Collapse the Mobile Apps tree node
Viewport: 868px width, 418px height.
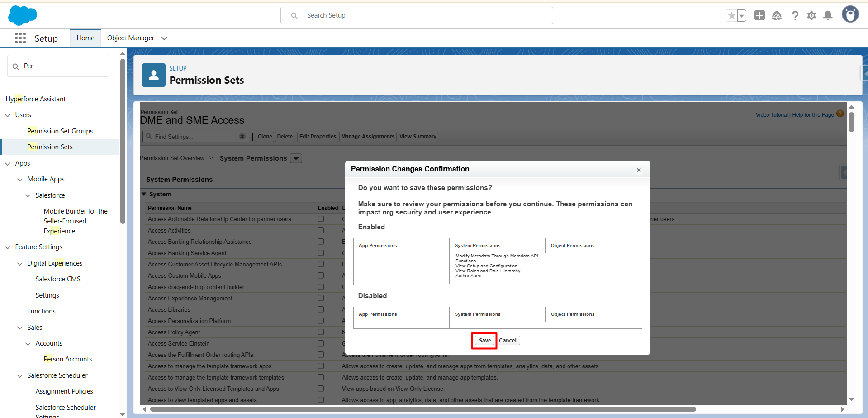click(20, 180)
